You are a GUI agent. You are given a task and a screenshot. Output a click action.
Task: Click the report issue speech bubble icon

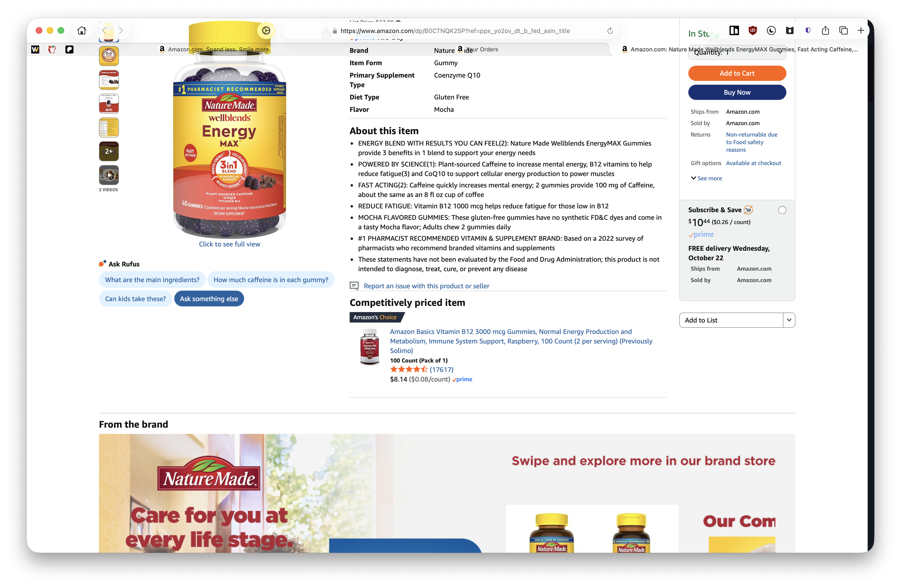[354, 286]
